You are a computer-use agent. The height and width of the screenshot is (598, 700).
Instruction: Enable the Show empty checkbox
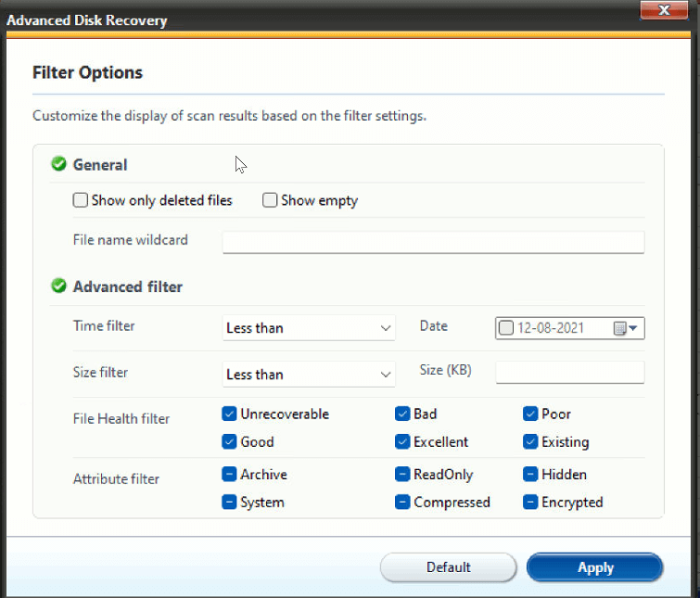click(x=270, y=200)
